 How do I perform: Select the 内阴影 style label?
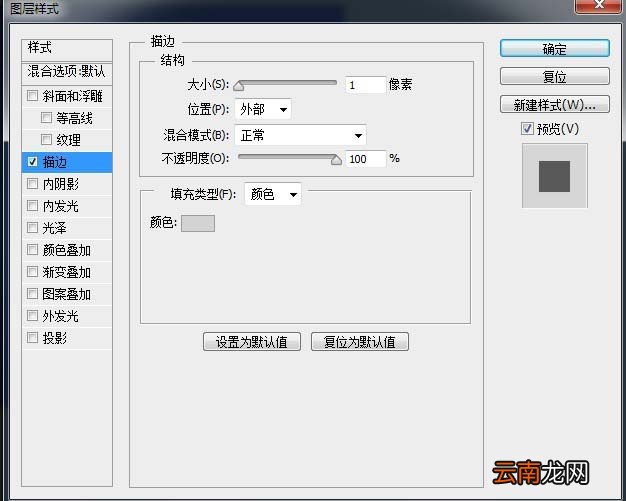coord(61,184)
